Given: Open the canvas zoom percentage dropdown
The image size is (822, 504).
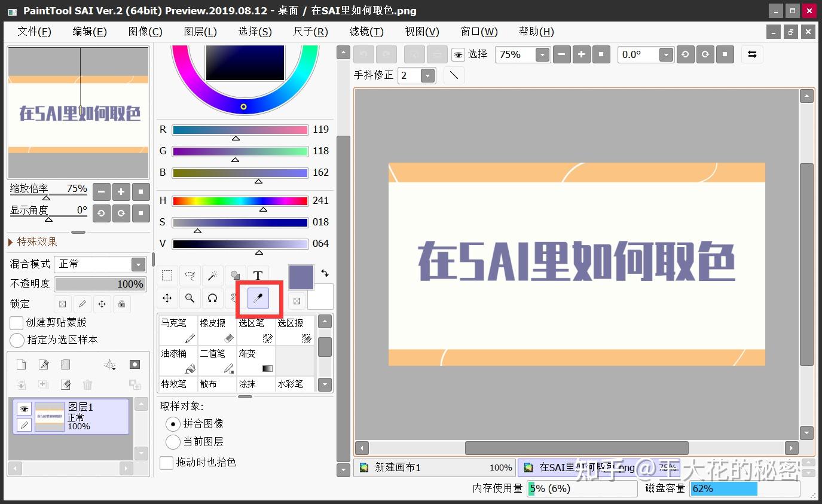Looking at the screenshot, I should [542, 54].
